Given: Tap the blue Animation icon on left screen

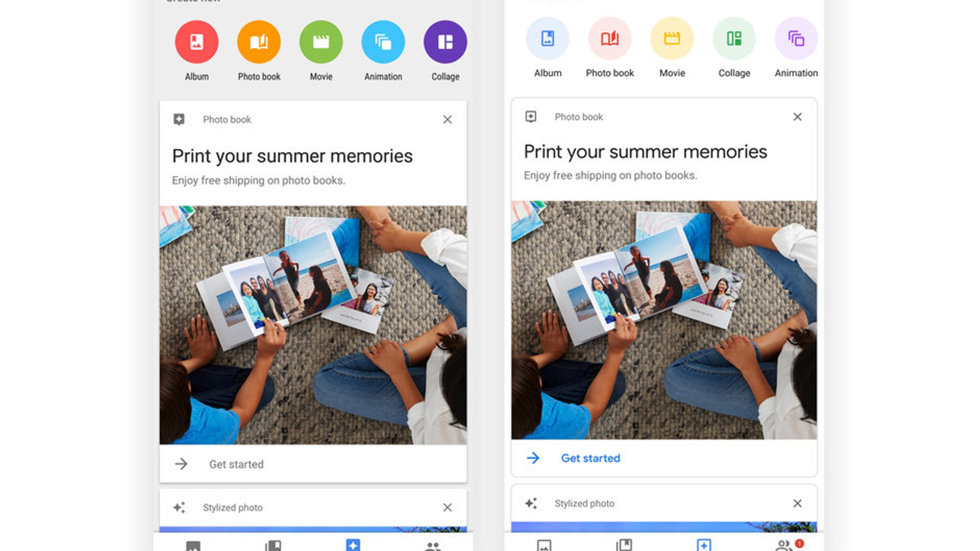Looking at the screenshot, I should [x=383, y=42].
